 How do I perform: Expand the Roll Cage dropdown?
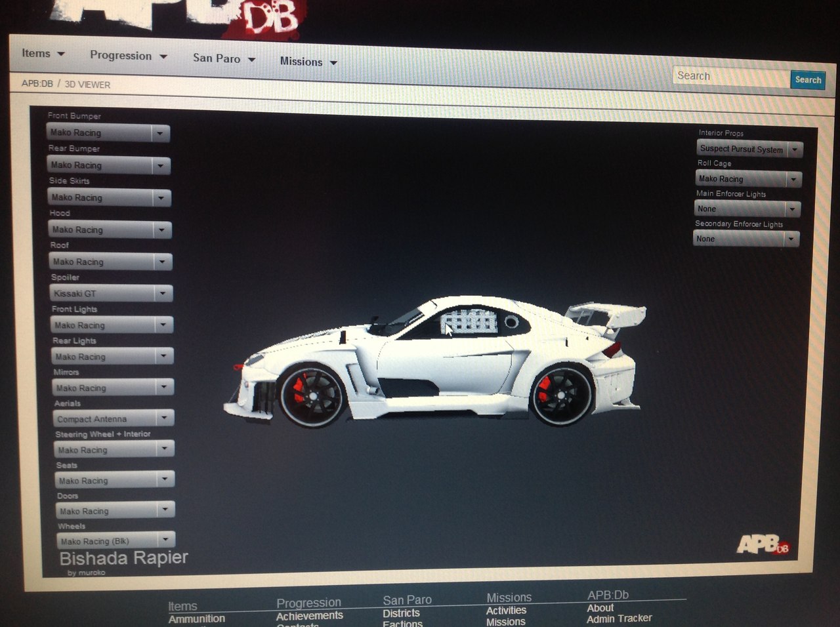748,179
